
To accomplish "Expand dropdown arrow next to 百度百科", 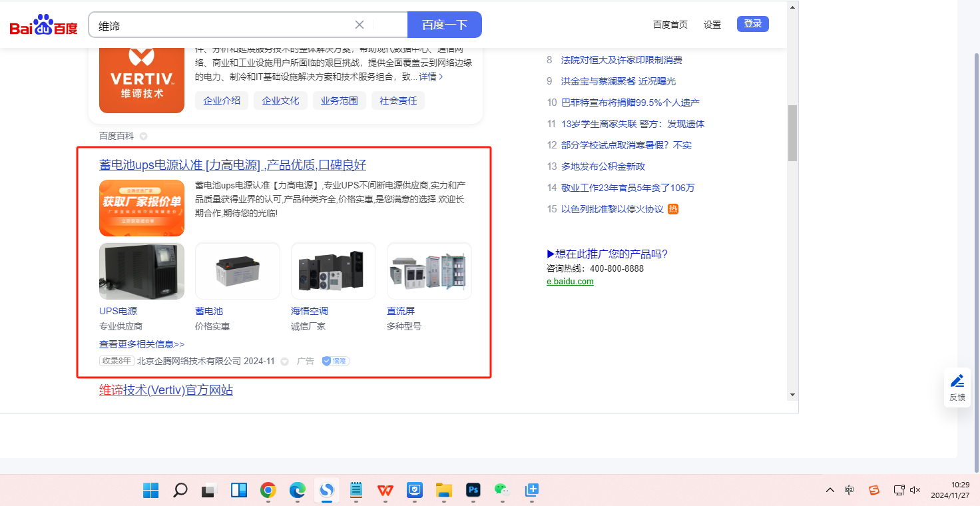I will pos(143,136).
